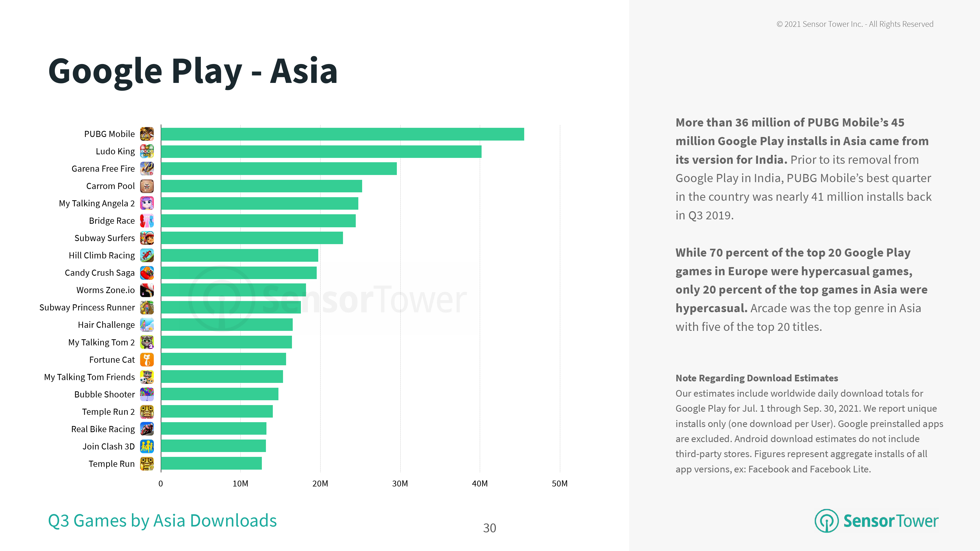
Task: Click the Join Clash 3D icon
Action: click(147, 446)
